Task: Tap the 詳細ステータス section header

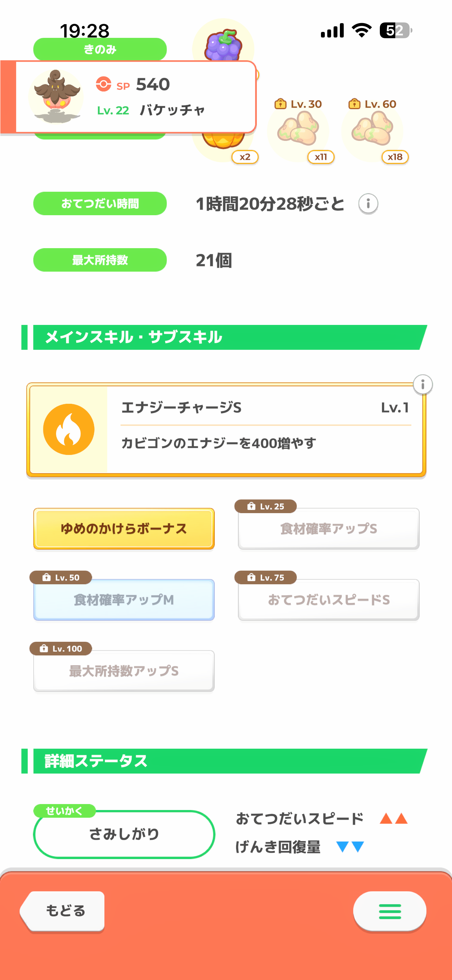Action: point(225,761)
